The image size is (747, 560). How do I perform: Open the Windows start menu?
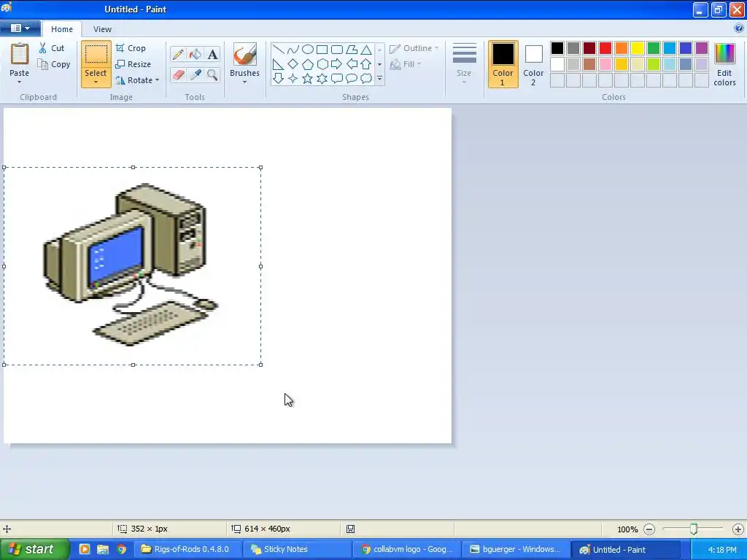pos(34,549)
